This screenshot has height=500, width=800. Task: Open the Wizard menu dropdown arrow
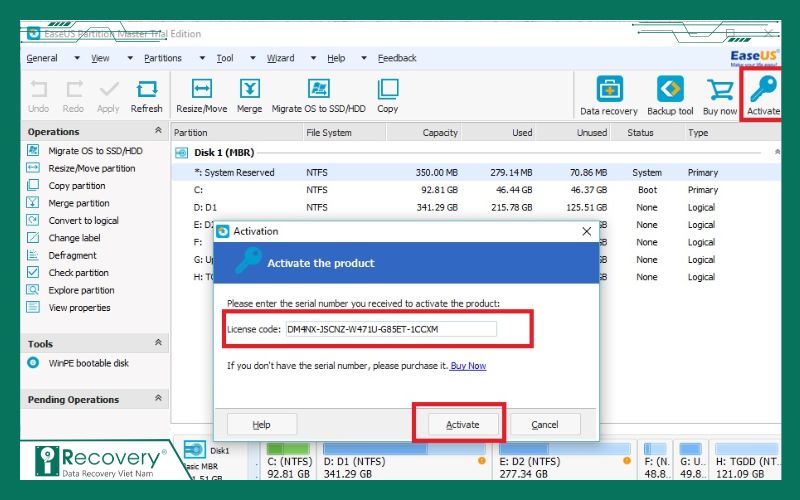[x=313, y=58]
